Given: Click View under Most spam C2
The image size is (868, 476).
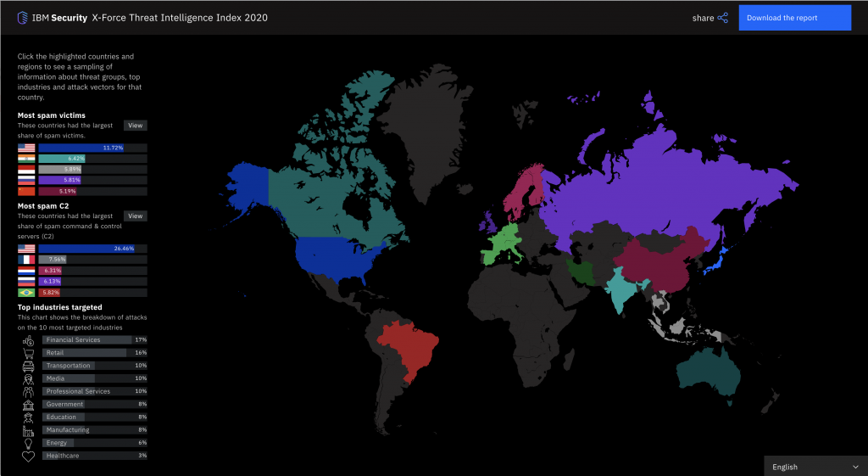Looking at the screenshot, I should pos(135,216).
